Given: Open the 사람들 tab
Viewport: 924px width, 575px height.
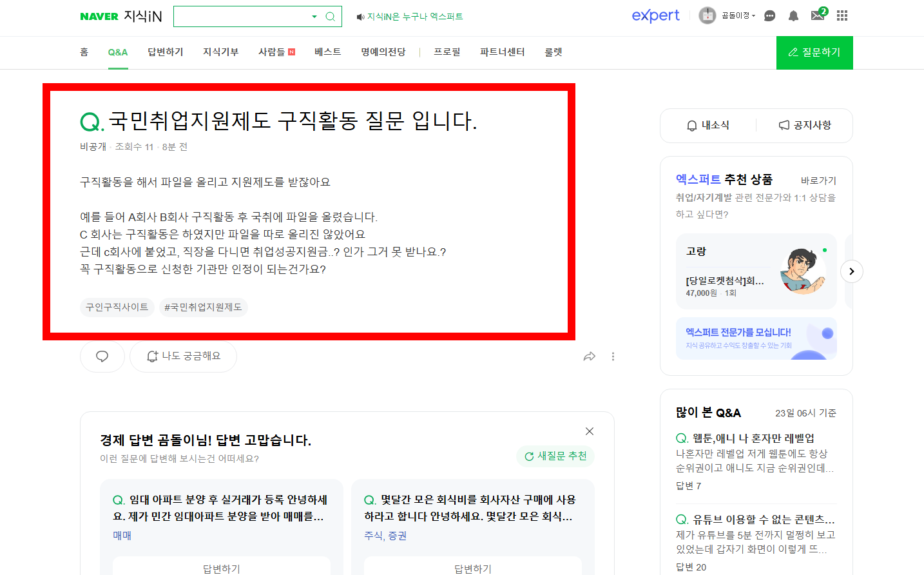Looking at the screenshot, I should point(276,52).
